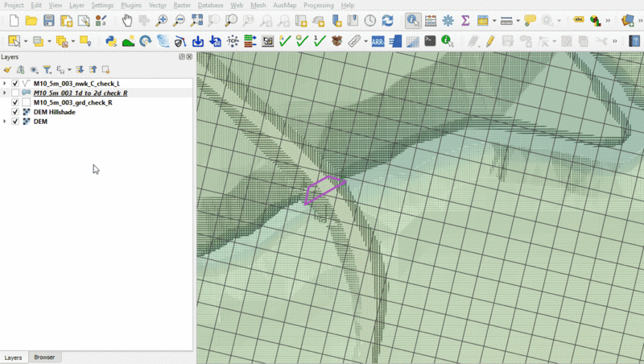Hide the M10_5m_003_nwk_C_check_L layer
This screenshot has height=364, width=644.
15,84
